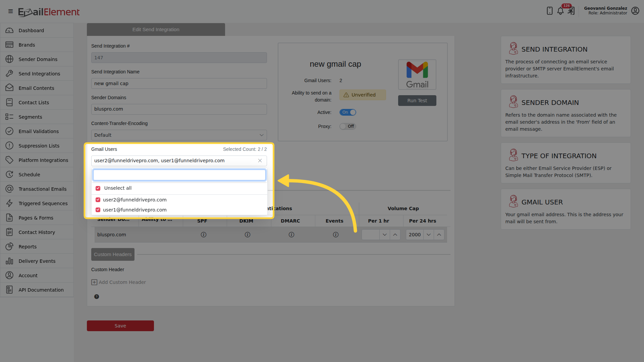The width and height of the screenshot is (644, 362).
Task: Click the Reports pie chart icon
Action: click(x=9, y=246)
